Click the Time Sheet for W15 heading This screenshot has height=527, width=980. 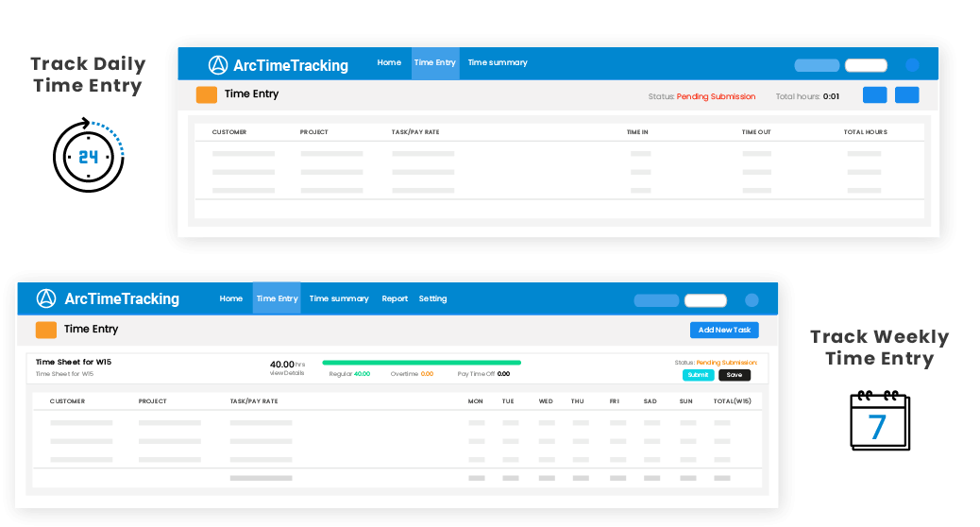tap(74, 362)
